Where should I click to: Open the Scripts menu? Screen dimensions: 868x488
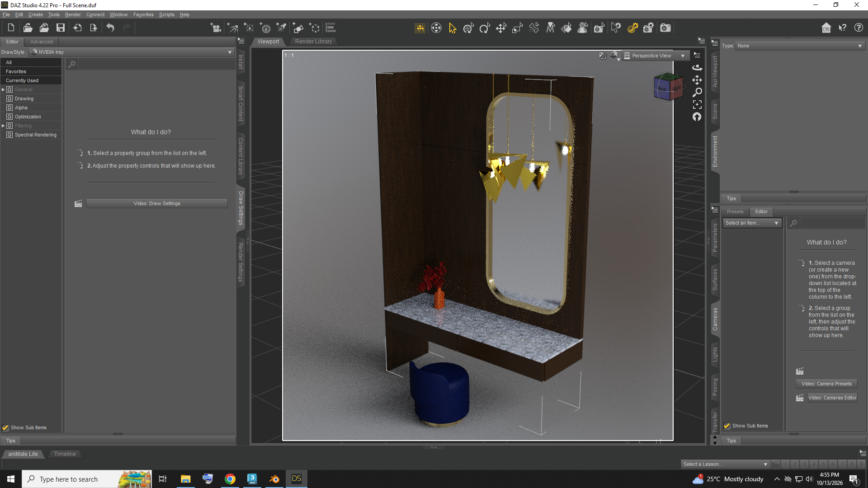tap(166, 14)
